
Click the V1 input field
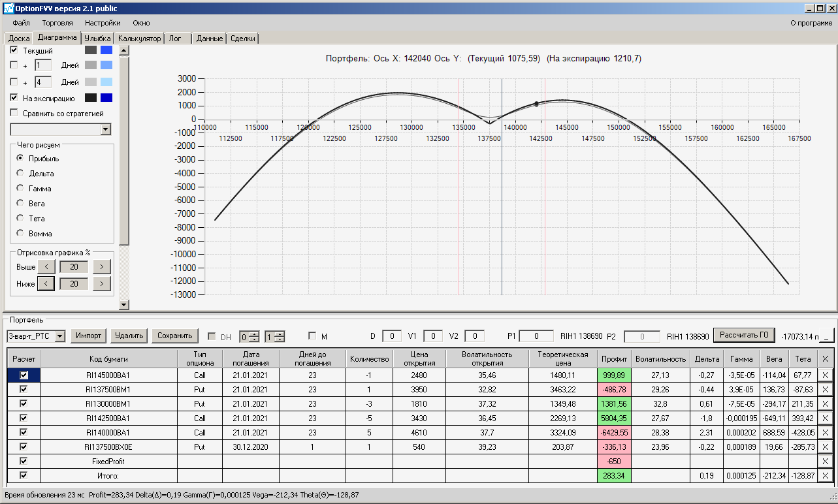432,336
